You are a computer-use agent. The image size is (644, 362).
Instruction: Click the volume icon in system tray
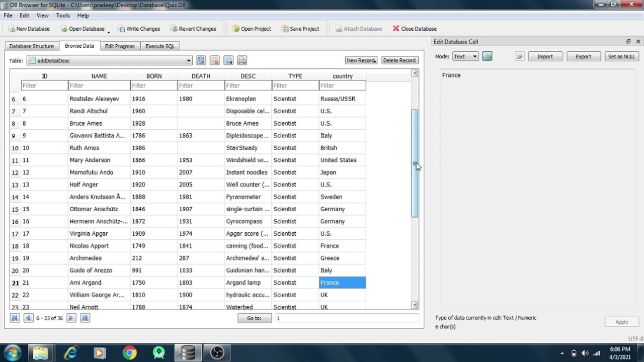tap(585, 353)
